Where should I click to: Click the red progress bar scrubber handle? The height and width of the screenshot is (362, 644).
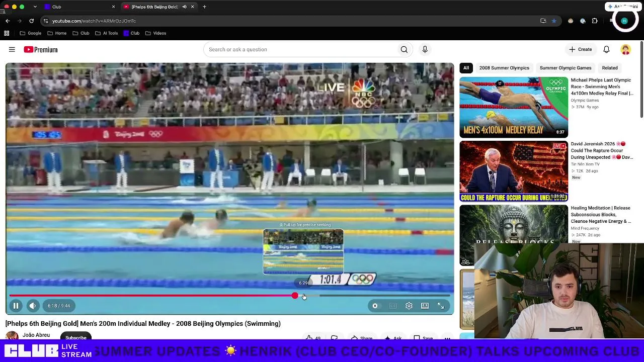point(295,296)
